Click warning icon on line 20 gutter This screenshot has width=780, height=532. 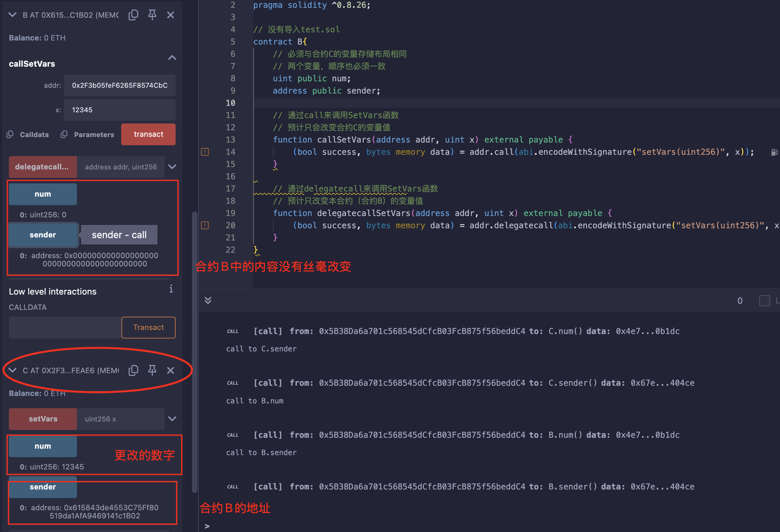tap(205, 226)
